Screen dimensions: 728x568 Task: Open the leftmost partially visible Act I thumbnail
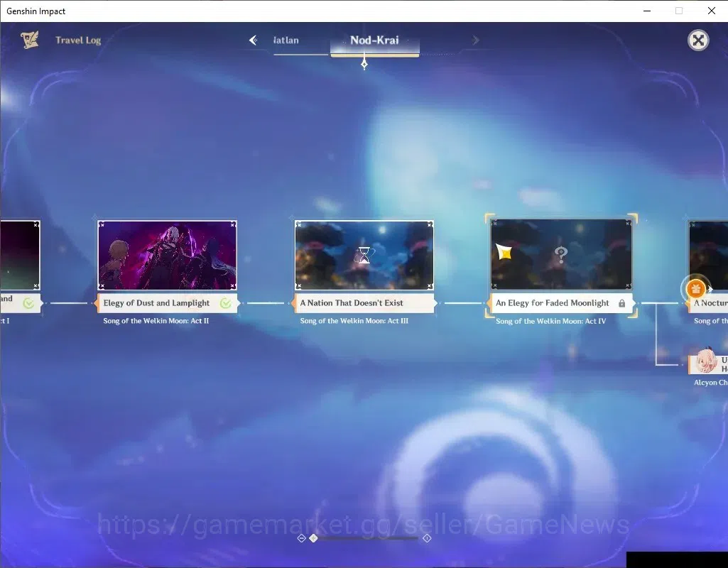20,255
